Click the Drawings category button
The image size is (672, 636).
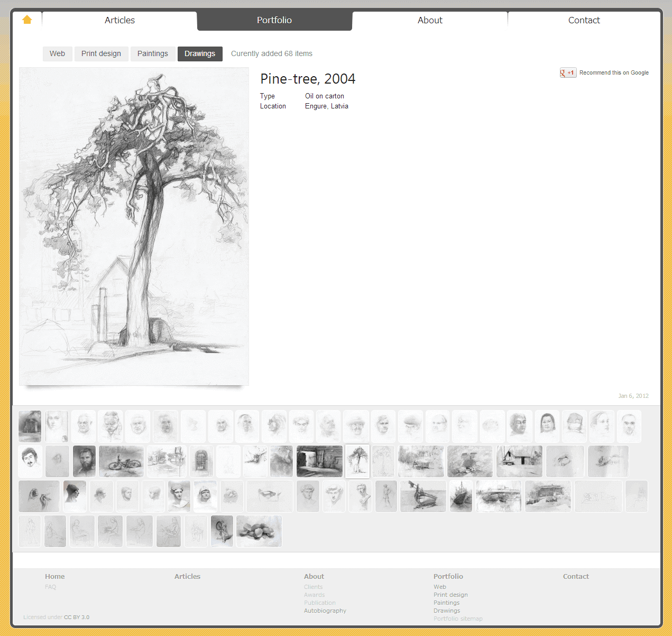tap(200, 53)
